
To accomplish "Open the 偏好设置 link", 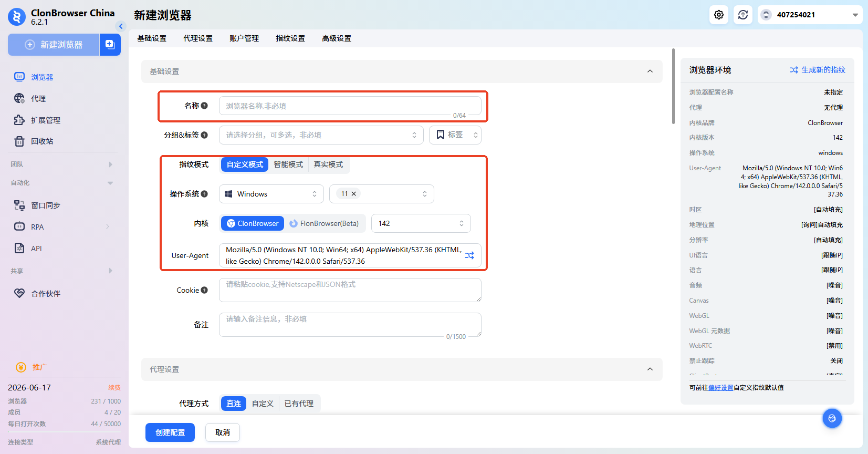I will [x=721, y=388].
